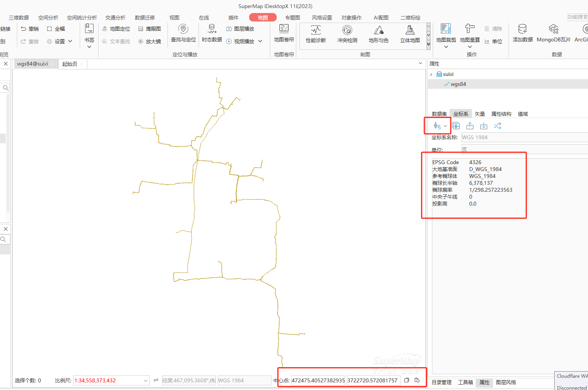This screenshot has height=390, width=588.
Task: Expand the Video Playback (视频播放) dropdown
Action: pyautogui.click(x=260, y=41)
